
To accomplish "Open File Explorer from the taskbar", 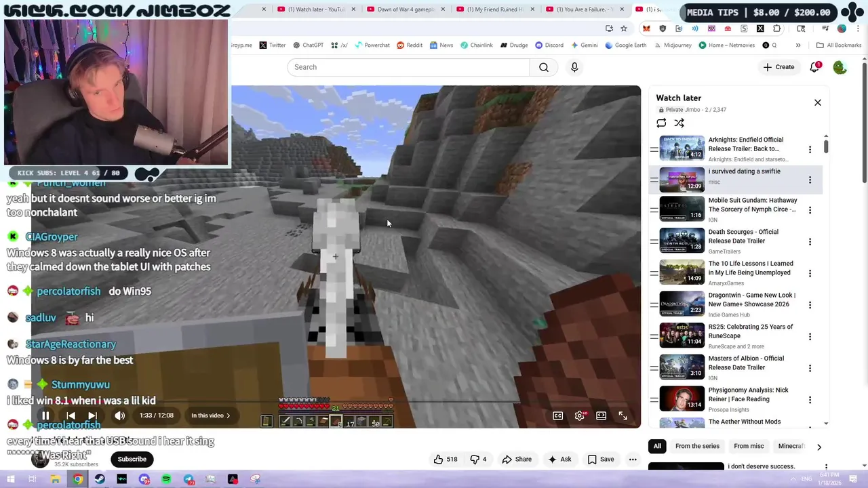I will [56, 479].
